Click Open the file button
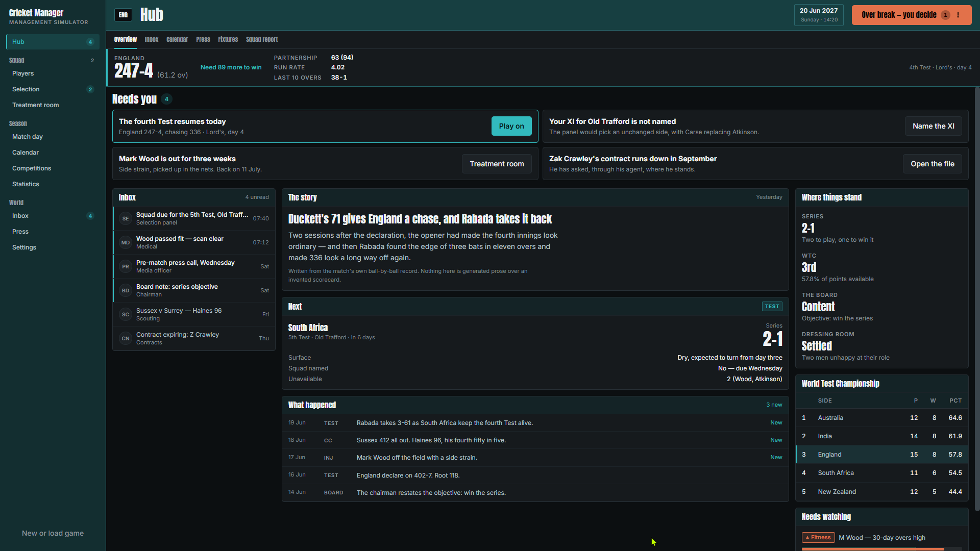Image resolution: width=980 pixels, height=551 pixels. point(932,164)
